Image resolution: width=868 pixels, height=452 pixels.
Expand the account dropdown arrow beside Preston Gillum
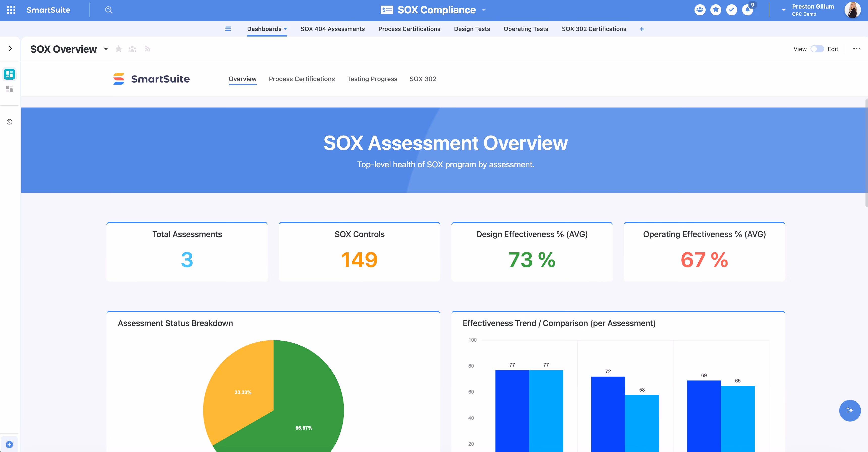point(784,10)
